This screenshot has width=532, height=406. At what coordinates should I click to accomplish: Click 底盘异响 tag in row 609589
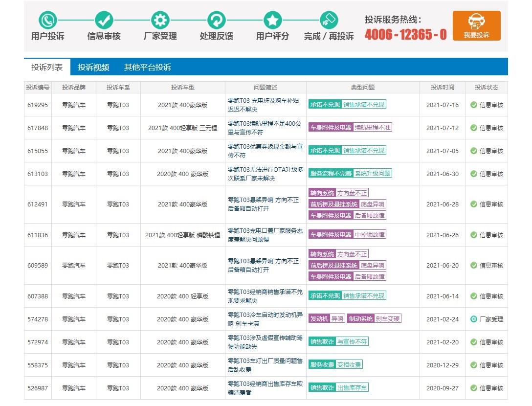(372, 265)
